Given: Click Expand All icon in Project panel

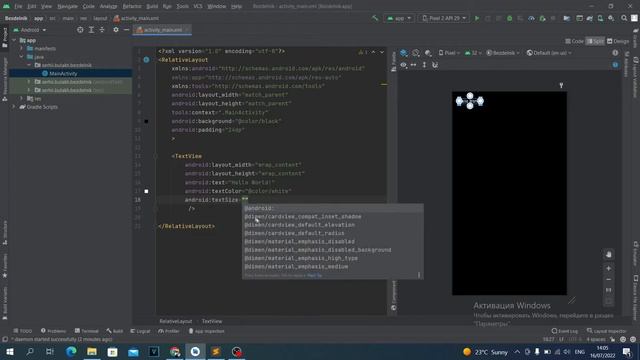Looking at the screenshot, I should [x=91, y=30].
